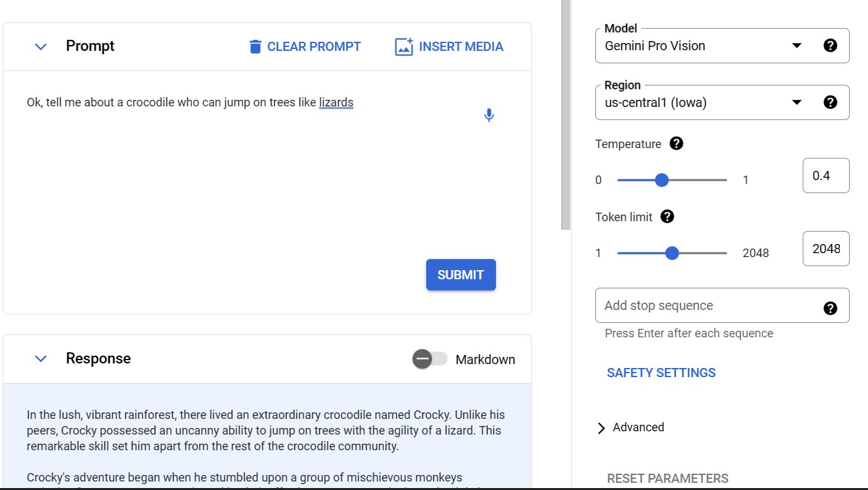The width and height of the screenshot is (868, 490).
Task: Open help icon next to Region
Action: (x=830, y=102)
